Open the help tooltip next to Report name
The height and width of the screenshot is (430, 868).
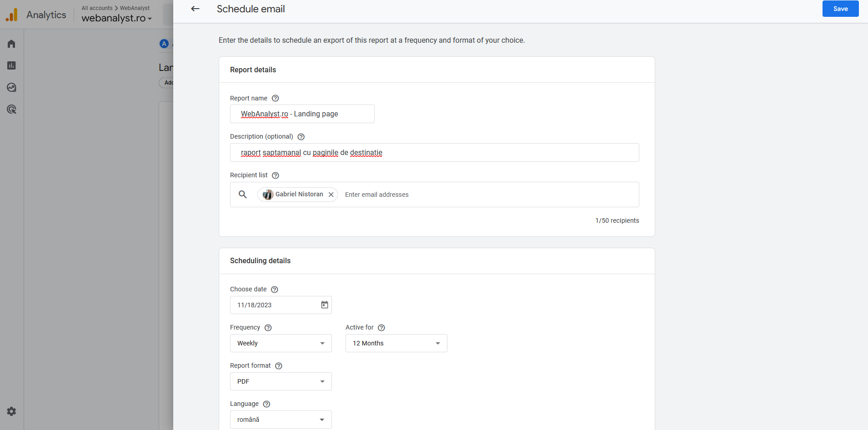pos(275,98)
